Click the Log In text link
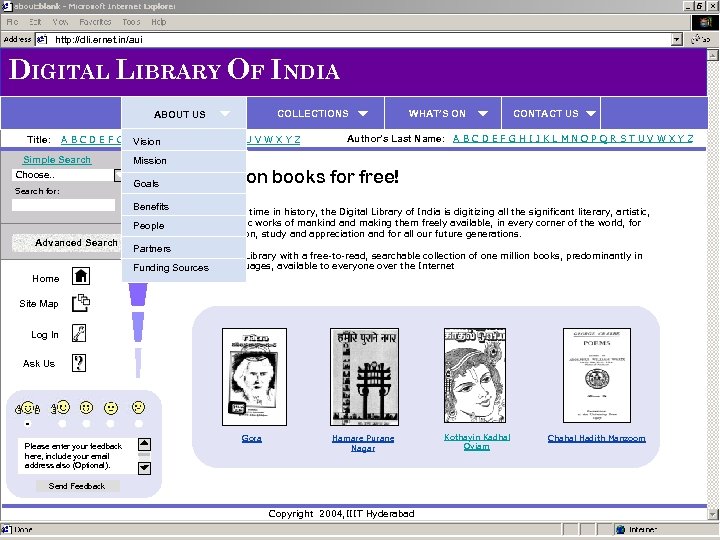The width and height of the screenshot is (720, 540). tap(45, 334)
